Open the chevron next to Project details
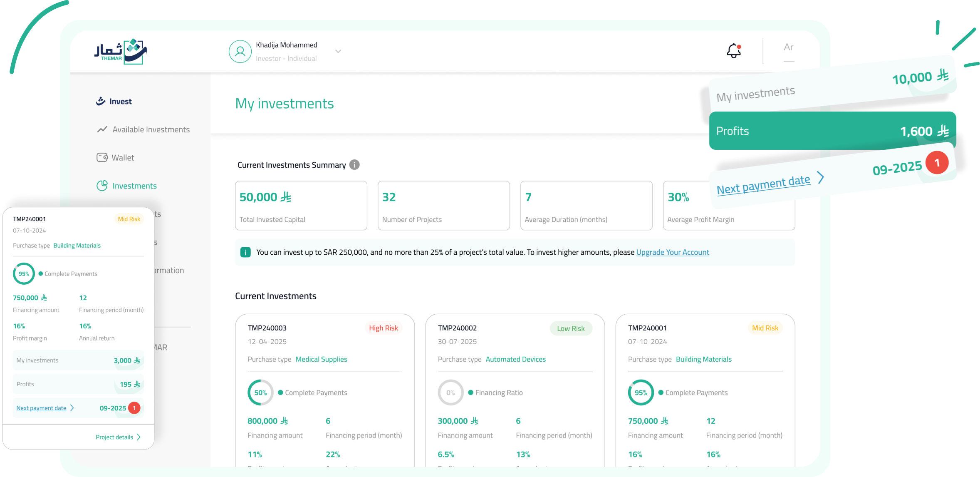 [139, 437]
